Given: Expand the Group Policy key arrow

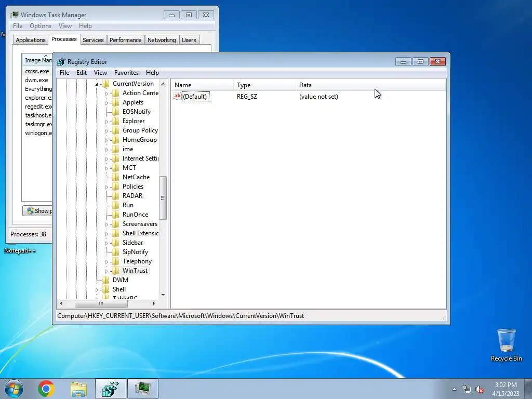Looking at the screenshot, I should click(107, 130).
